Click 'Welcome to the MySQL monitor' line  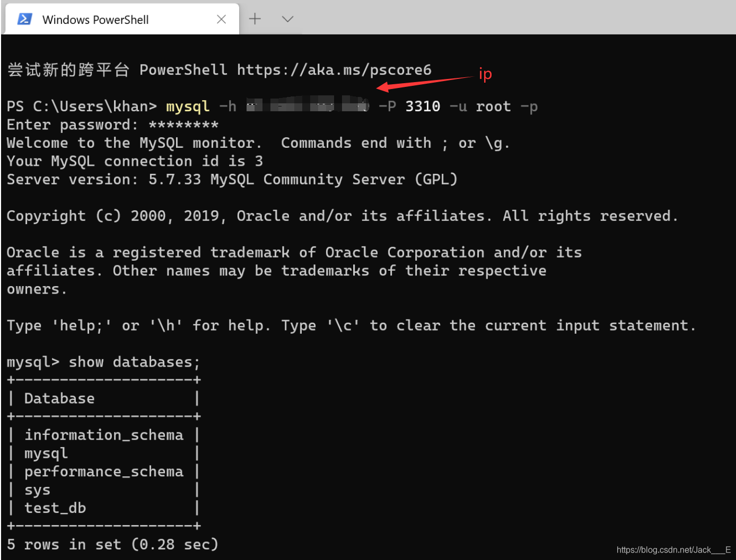tap(258, 143)
